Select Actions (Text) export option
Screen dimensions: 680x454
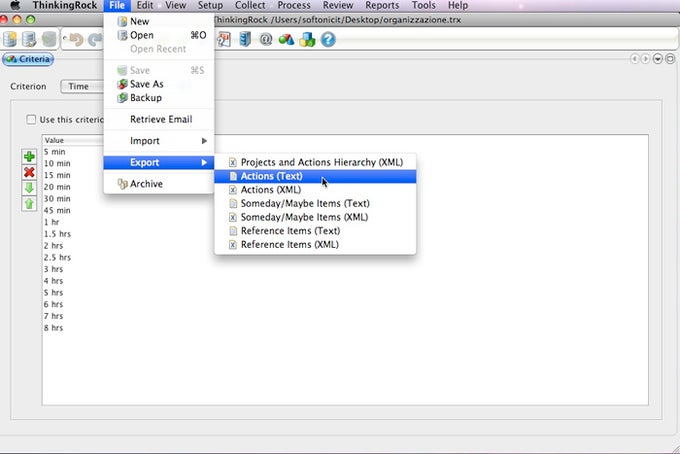pyautogui.click(x=315, y=176)
